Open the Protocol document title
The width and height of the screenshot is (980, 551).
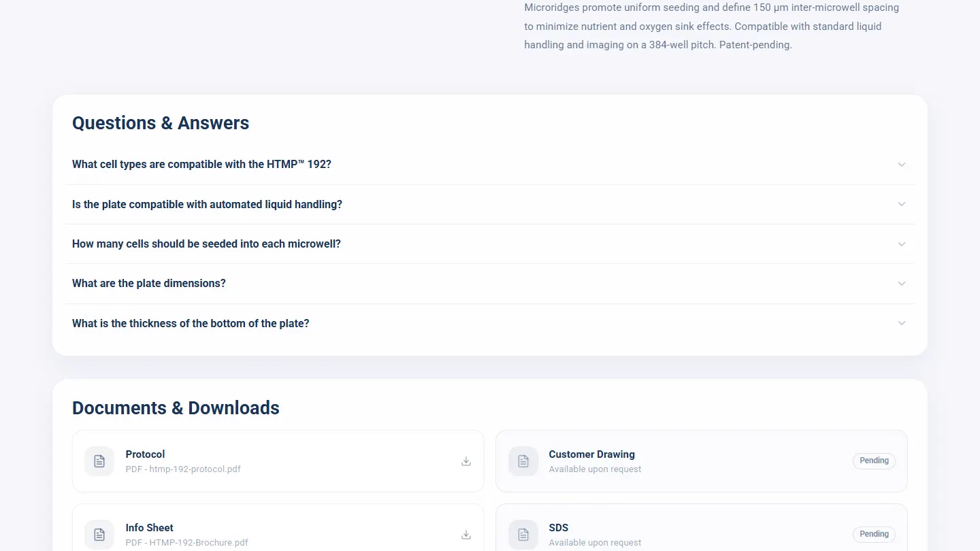(145, 454)
